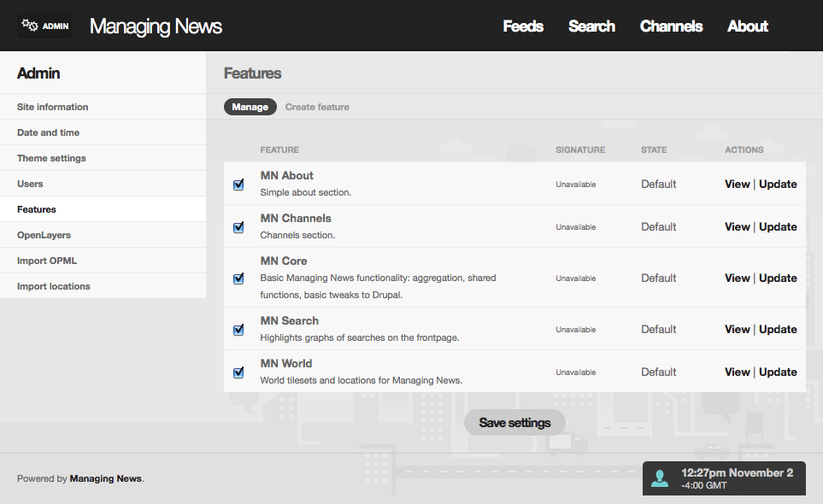
Task: Click the MN Core feature name
Action: 284,261
